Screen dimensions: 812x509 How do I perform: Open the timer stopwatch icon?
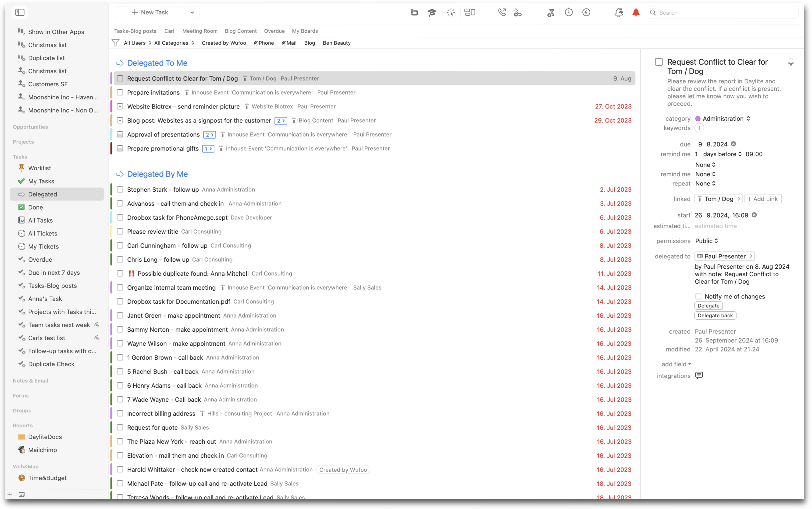pos(568,12)
